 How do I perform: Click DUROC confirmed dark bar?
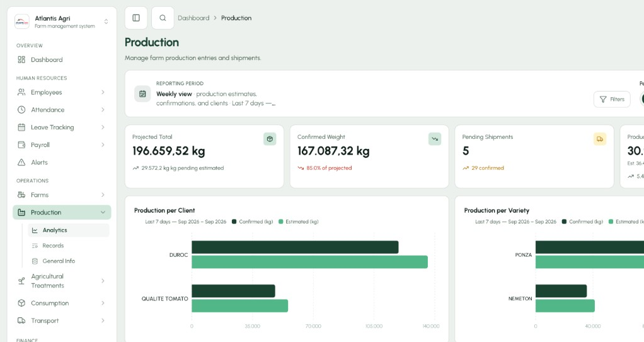(295, 247)
